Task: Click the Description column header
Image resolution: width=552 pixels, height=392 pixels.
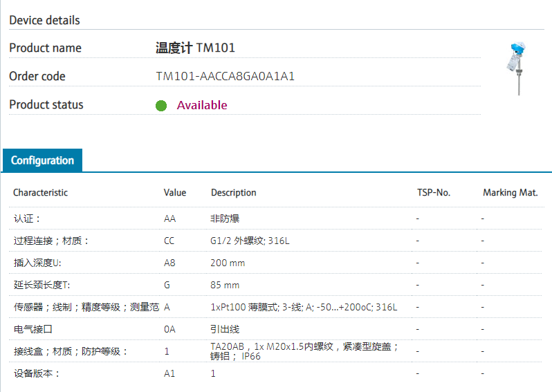Action: pyautogui.click(x=234, y=193)
